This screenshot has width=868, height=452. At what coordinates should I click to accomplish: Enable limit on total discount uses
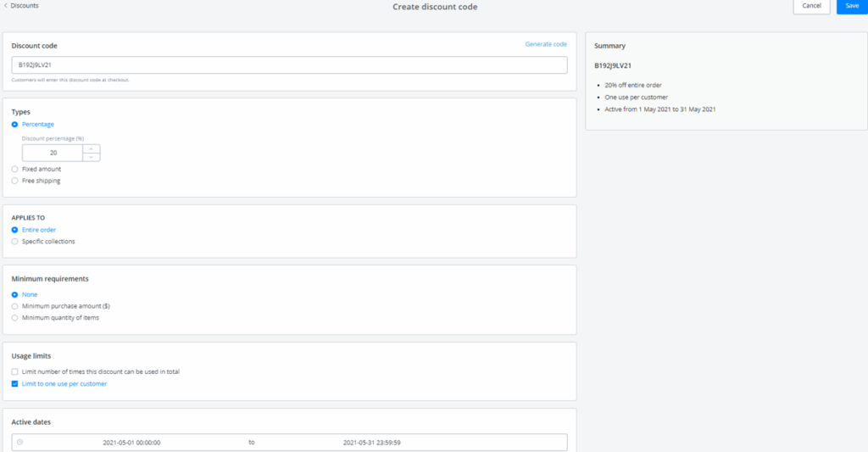(x=15, y=371)
